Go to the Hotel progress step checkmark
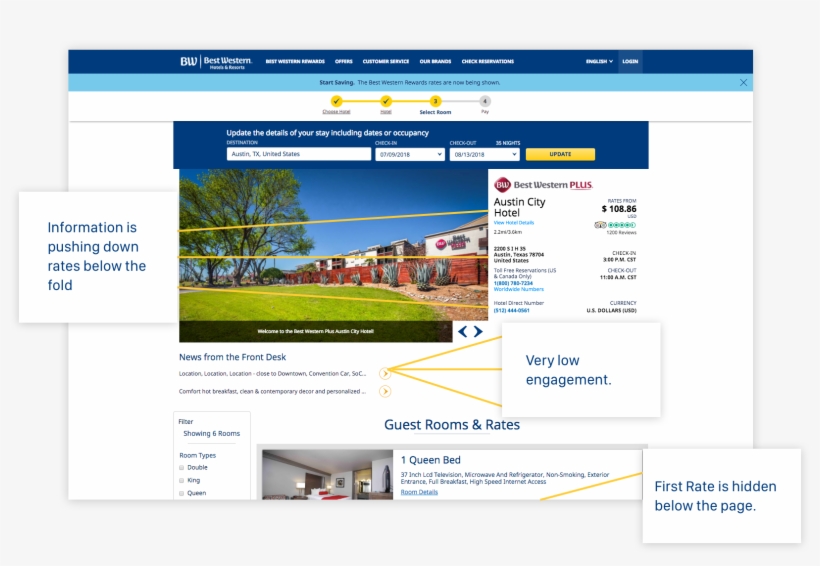Viewport: 820px width, 566px height. point(386,101)
